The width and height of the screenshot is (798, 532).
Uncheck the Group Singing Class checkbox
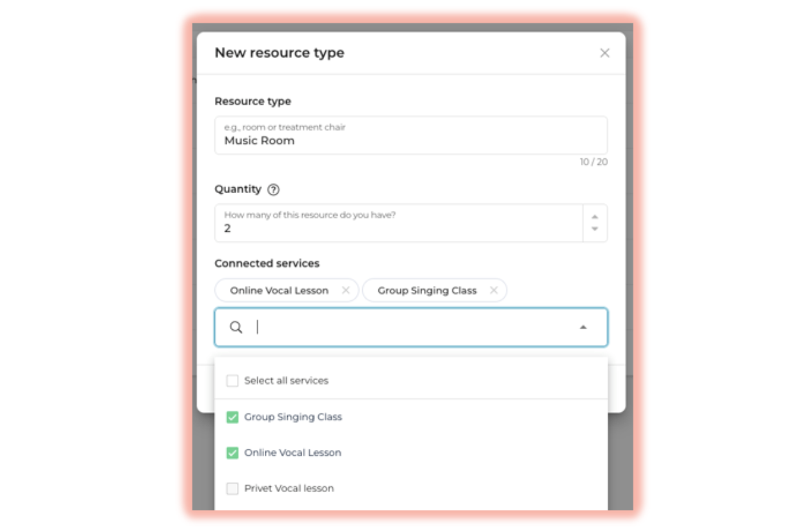[x=232, y=417]
